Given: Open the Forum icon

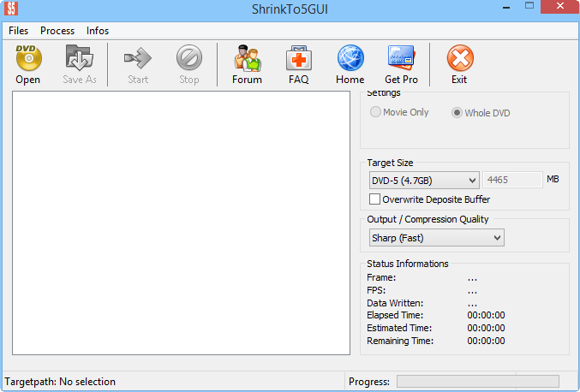Looking at the screenshot, I should click(247, 58).
